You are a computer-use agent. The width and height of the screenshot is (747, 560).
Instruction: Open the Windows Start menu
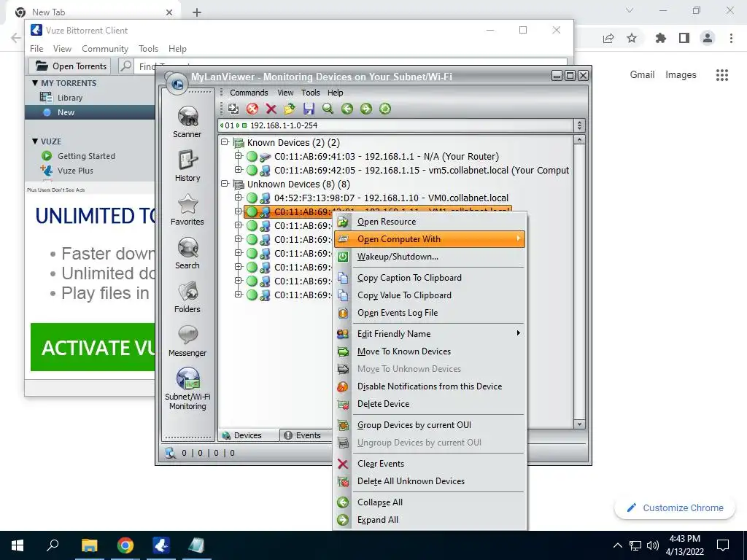(18, 545)
